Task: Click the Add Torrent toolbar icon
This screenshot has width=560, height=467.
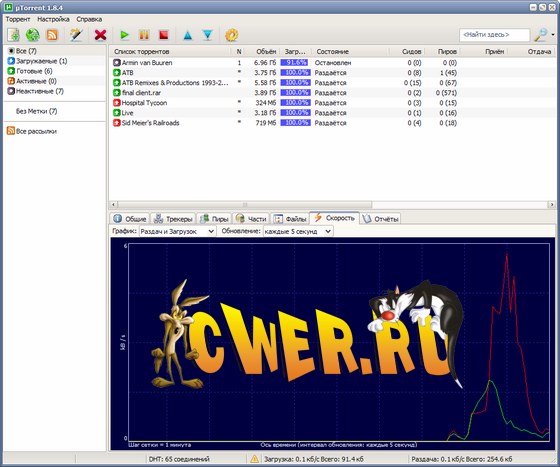Action: click(14, 35)
